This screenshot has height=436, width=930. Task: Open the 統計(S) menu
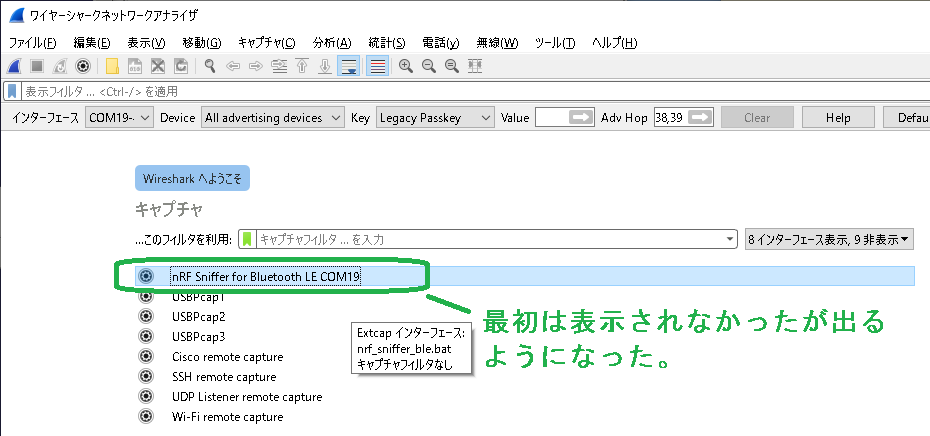(387, 43)
